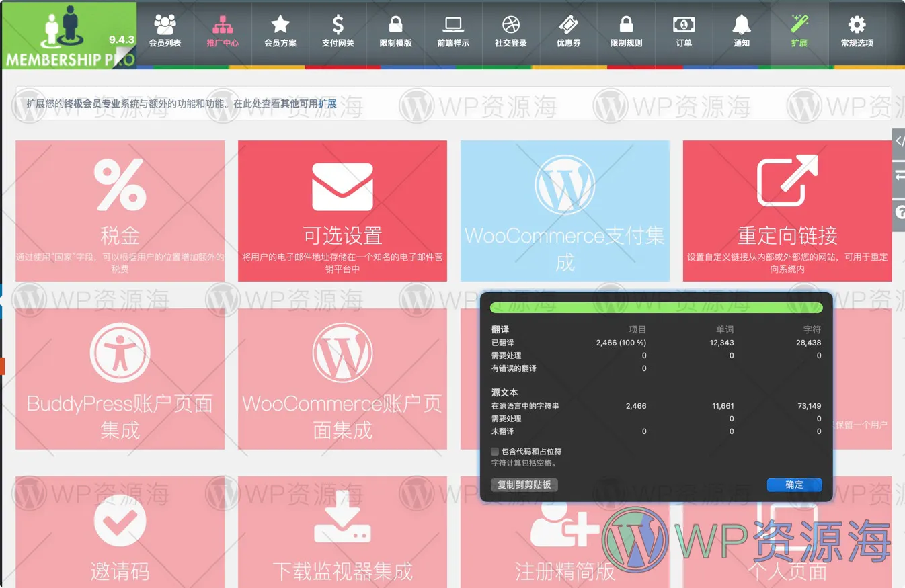
Task: Click the 优惠券 coupon icon
Action: pyautogui.click(x=568, y=32)
